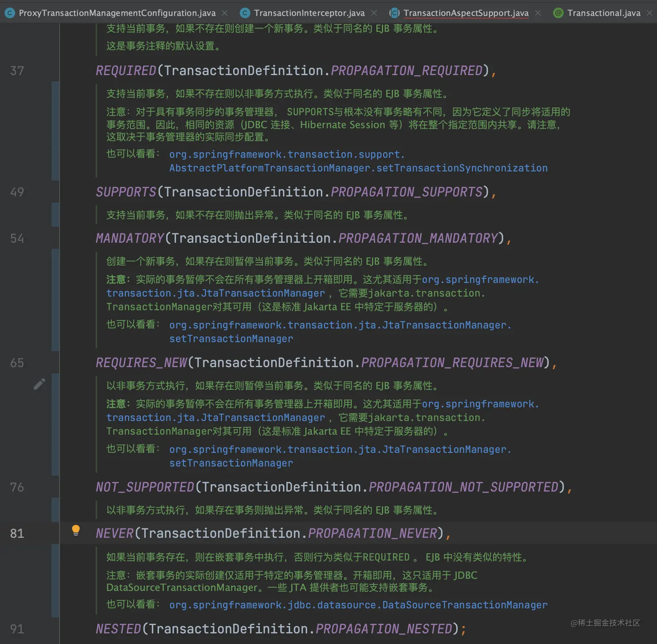The image size is (657, 644).
Task: Click the class icon on ProxyTransactionManagementConfiguration.java tab
Action: click(10, 13)
